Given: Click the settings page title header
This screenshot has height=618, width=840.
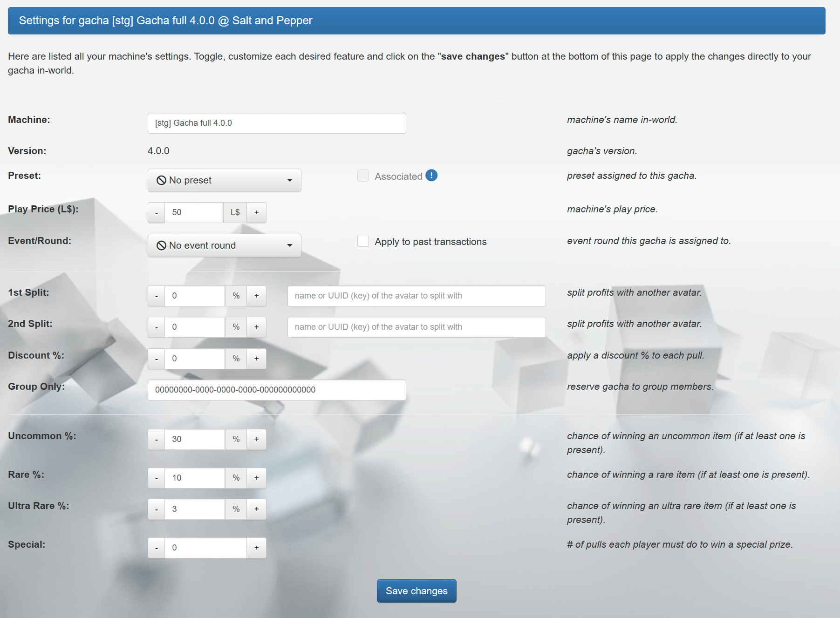Looking at the screenshot, I should pos(417,20).
